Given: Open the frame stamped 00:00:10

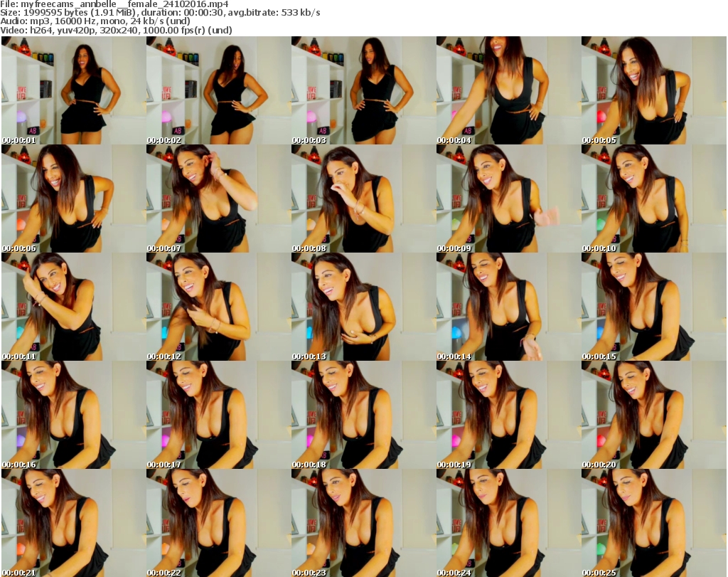Looking at the screenshot, I should [x=653, y=198].
